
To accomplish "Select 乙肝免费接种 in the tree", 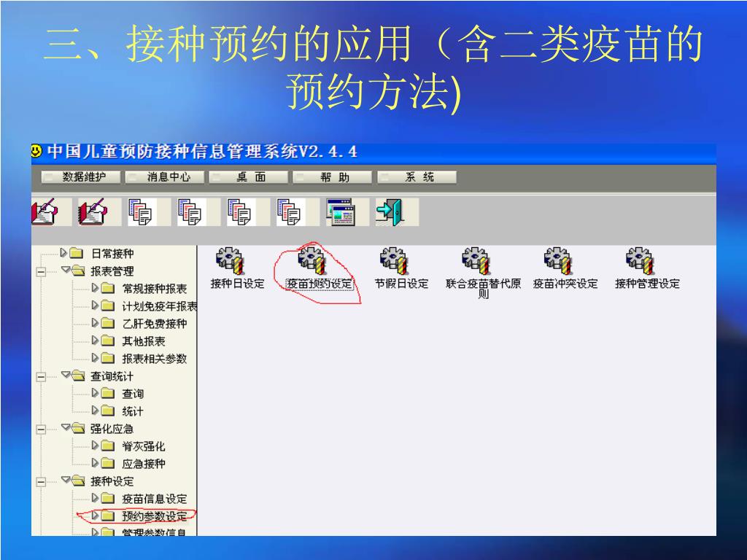I will [155, 324].
